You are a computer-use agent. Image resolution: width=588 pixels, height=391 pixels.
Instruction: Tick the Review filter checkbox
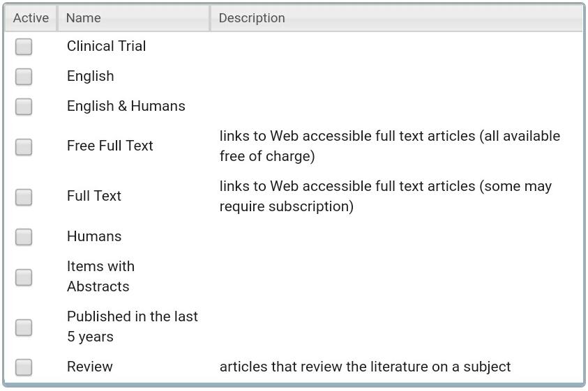pyautogui.click(x=24, y=367)
